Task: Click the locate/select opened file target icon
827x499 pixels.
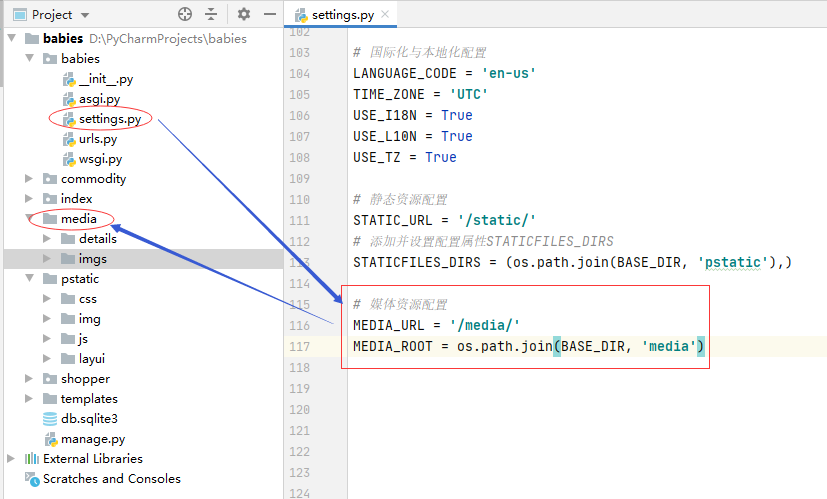Action: tap(185, 14)
